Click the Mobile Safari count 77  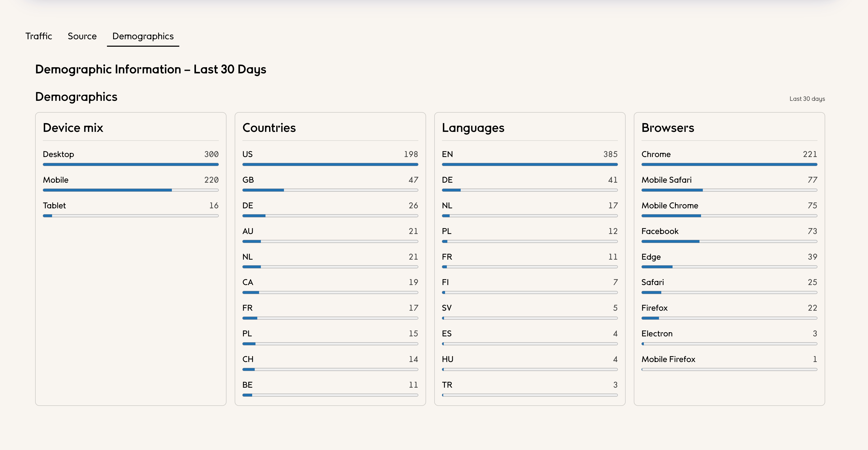812,180
